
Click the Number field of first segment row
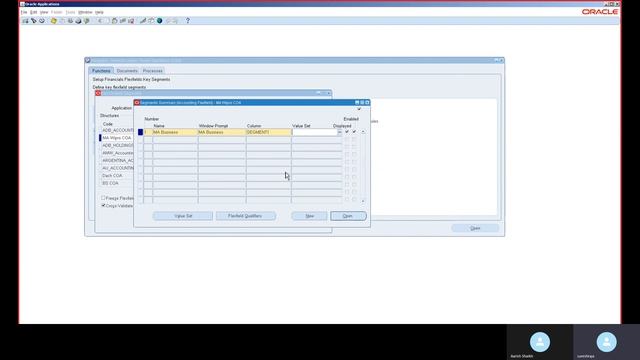148,132
